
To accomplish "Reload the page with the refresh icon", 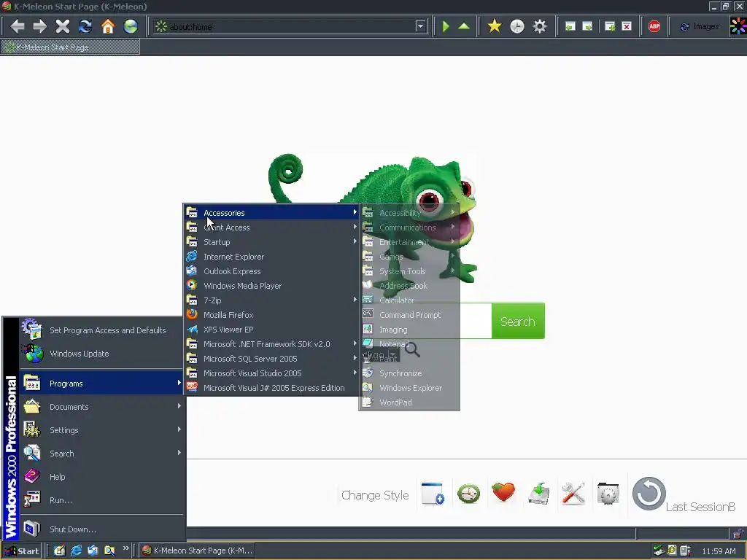I will click(85, 26).
